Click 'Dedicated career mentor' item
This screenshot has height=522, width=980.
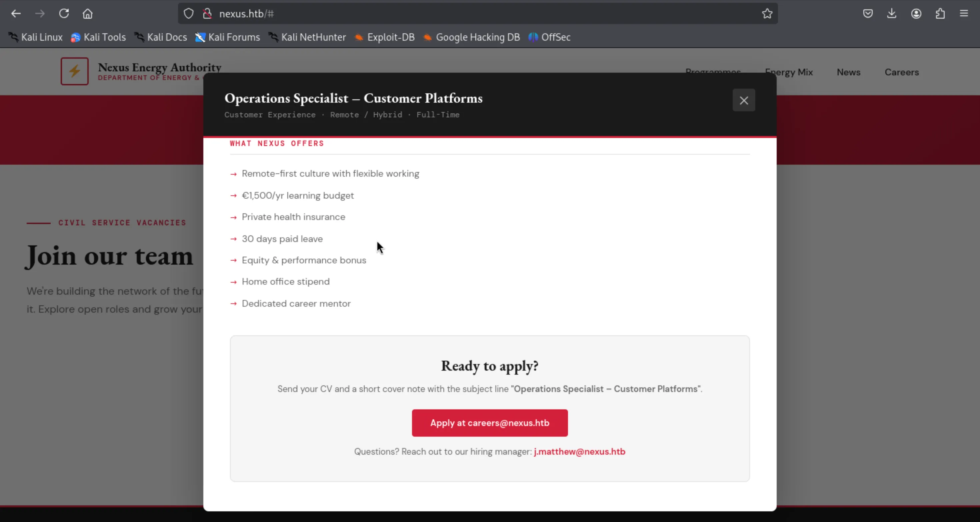(x=296, y=304)
